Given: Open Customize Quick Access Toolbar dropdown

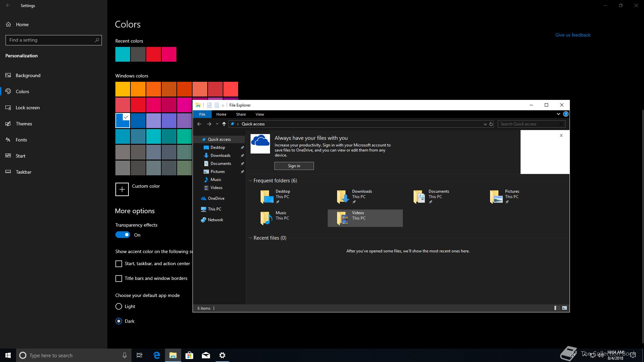Looking at the screenshot, I should tap(223, 106).
